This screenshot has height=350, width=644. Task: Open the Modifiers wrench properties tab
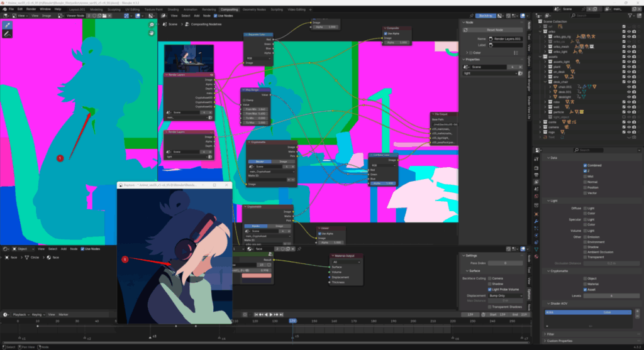click(x=536, y=221)
